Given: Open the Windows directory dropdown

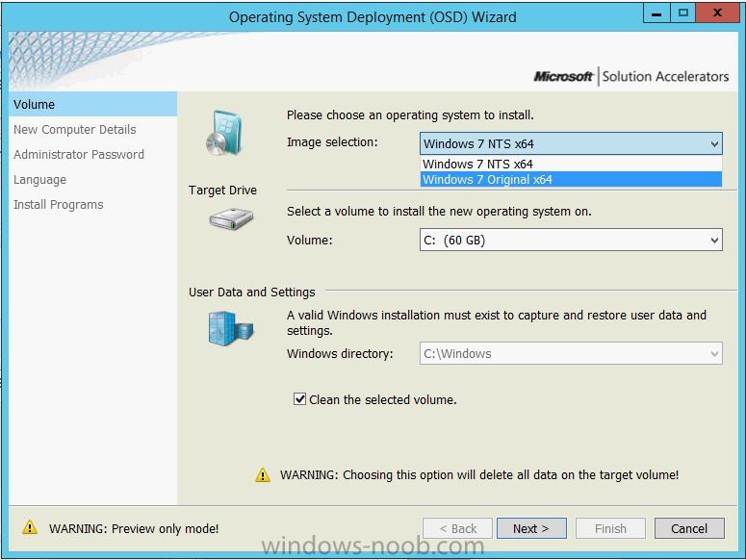Looking at the screenshot, I should [571, 353].
